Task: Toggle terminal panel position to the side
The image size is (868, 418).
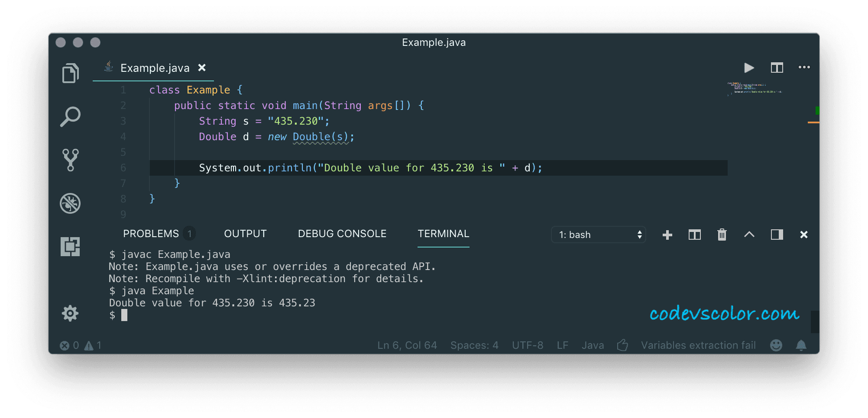Action: tap(777, 235)
